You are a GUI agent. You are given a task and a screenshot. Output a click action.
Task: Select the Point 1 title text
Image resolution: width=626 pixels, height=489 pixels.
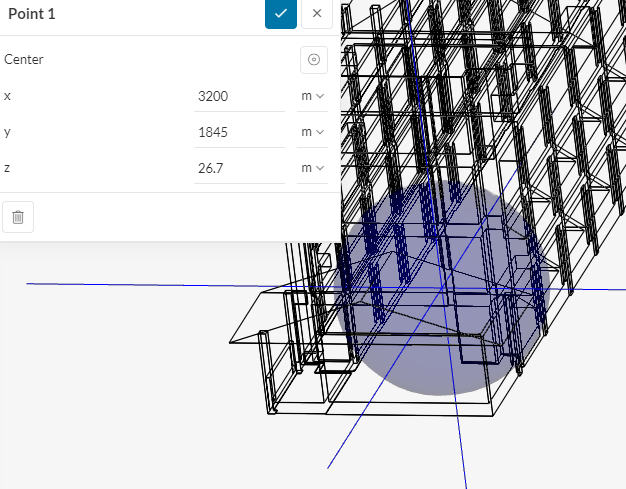(32, 14)
